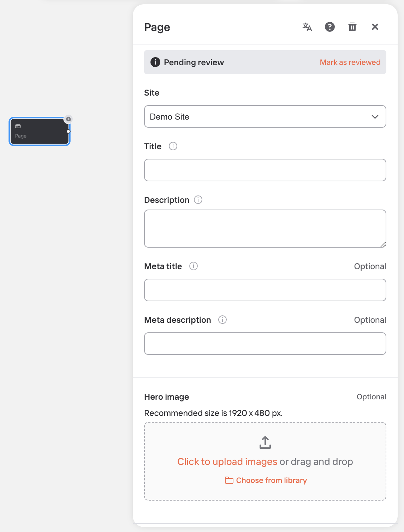
Task: Delete the page with trash icon
Action: [x=352, y=27]
